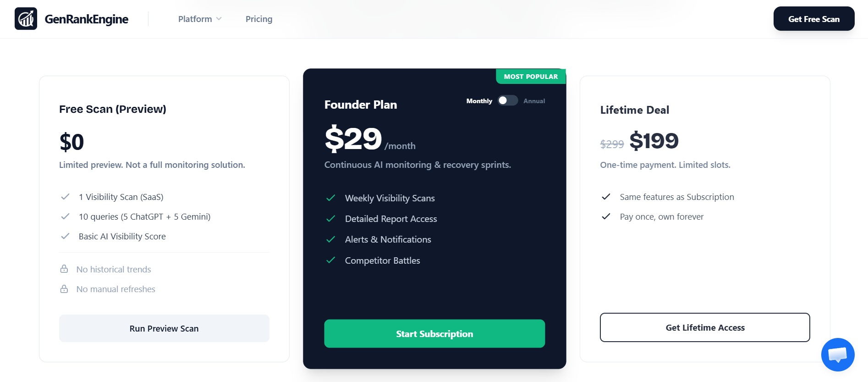
Task: Click the strikethrough $299 price
Action: point(612,144)
